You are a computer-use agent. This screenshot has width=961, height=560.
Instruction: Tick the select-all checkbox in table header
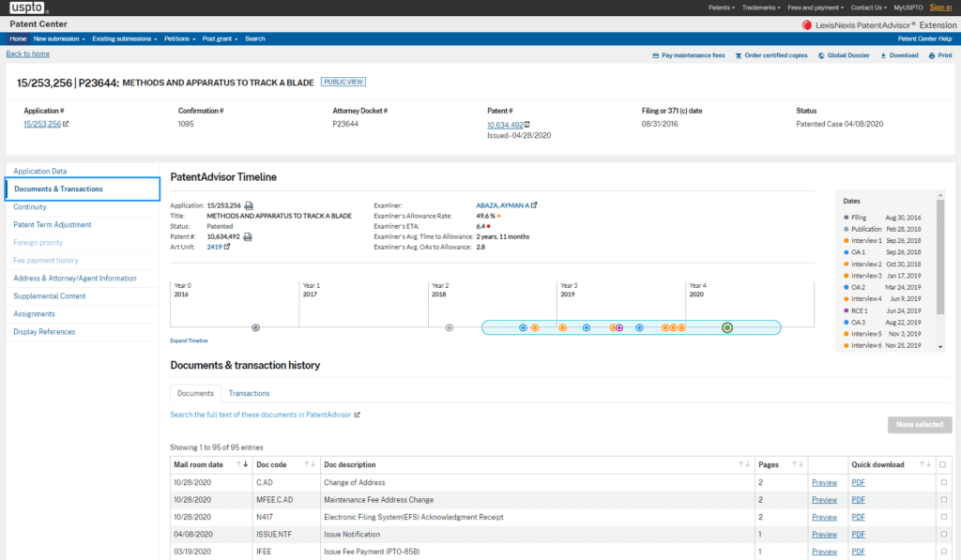click(x=942, y=464)
